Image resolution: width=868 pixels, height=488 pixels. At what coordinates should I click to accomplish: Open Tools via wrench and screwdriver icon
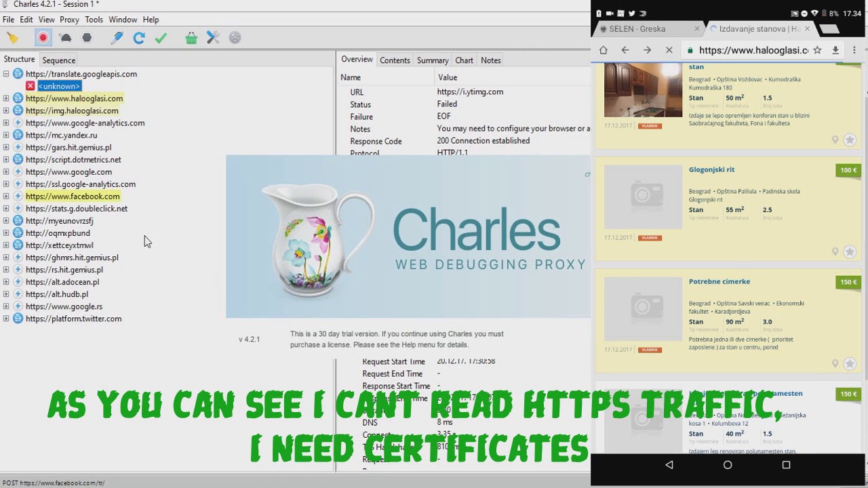[x=213, y=38]
